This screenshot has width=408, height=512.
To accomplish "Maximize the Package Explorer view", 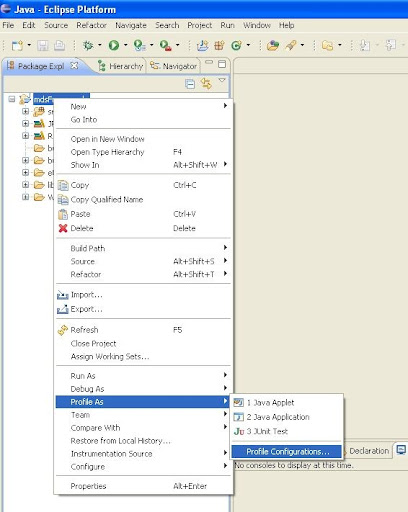I will [222, 64].
